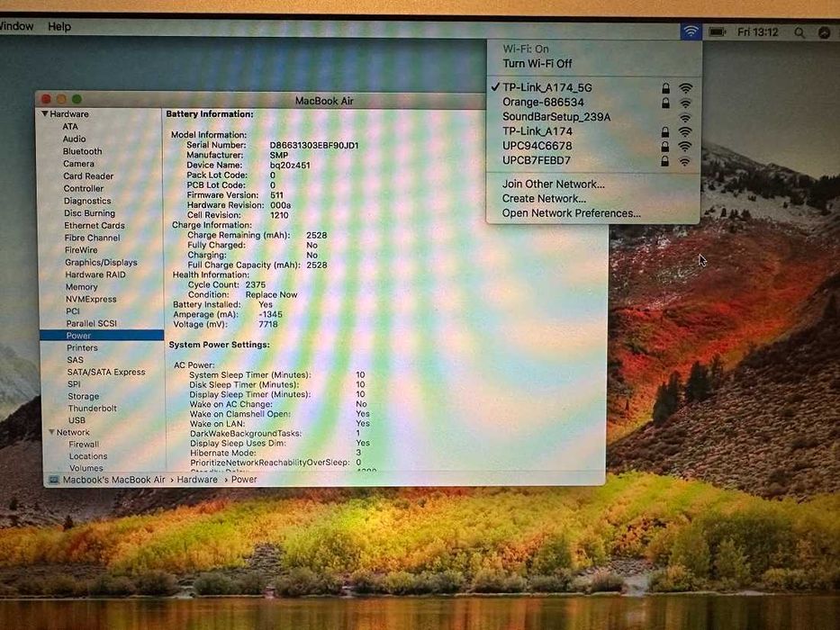Select USB in the sidebar
Screen dimensions: 840x630
tap(77, 420)
